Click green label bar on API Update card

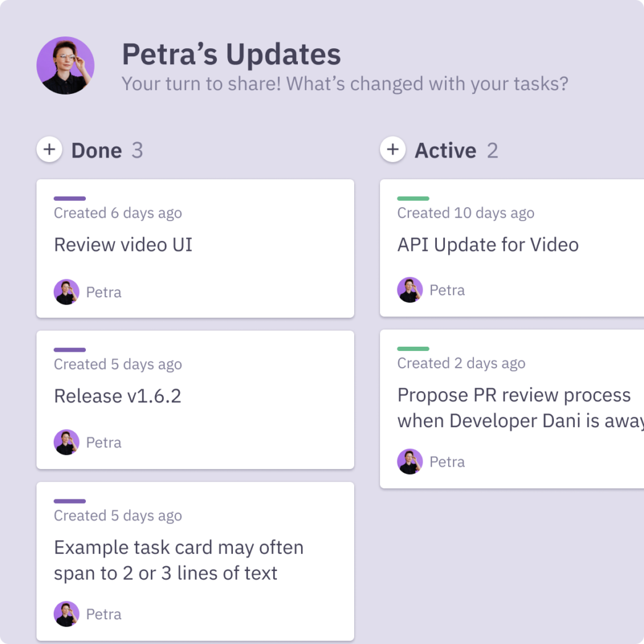(x=413, y=198)
